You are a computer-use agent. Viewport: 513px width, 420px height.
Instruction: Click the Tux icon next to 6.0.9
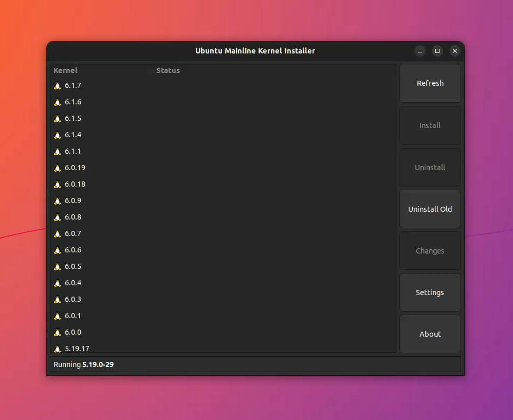(x=57, y=200)
